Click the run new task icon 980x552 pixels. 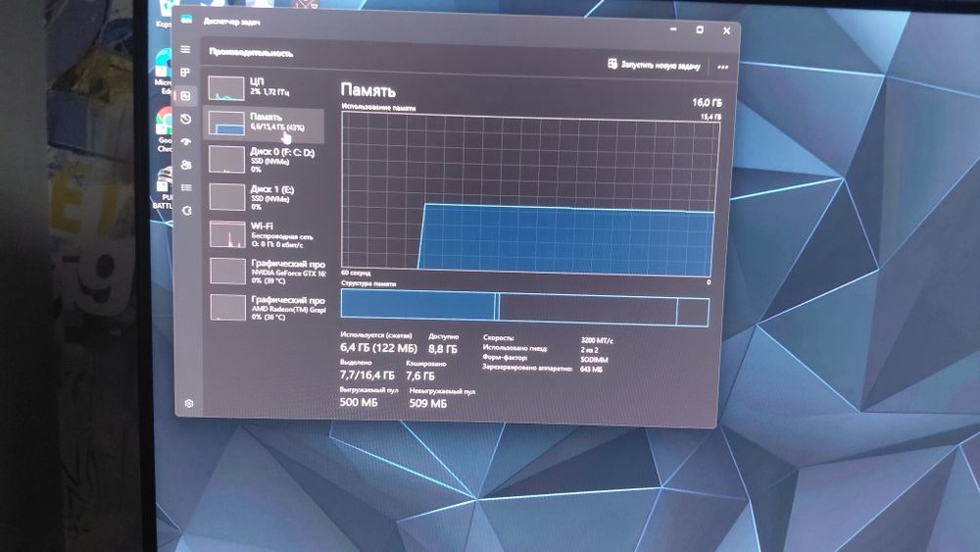click(612, 64)
